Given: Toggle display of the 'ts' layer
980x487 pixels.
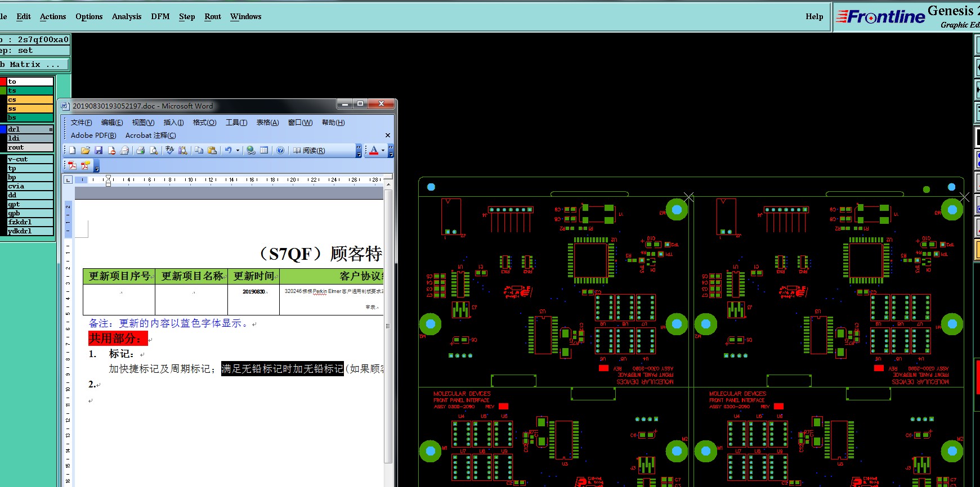Looking at the screenshot, I should pos(30,91).
